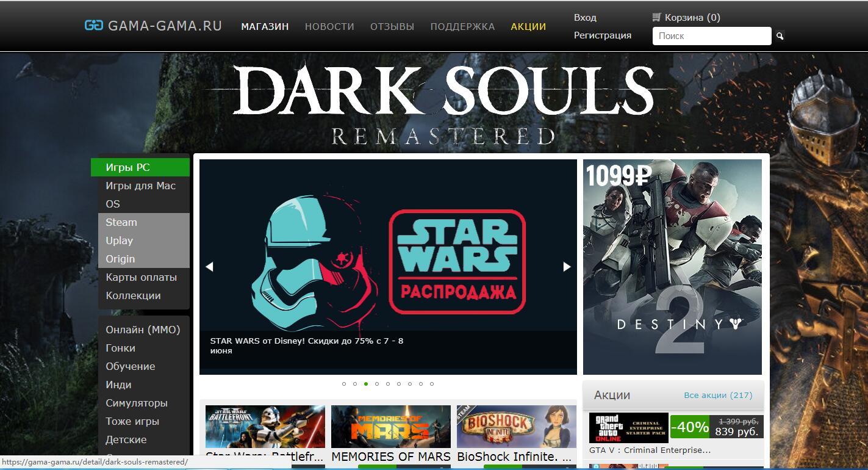Open the Memories of Mars thumbnail
The width and height of the screenshot is (868, 470).
pos(391,427)
